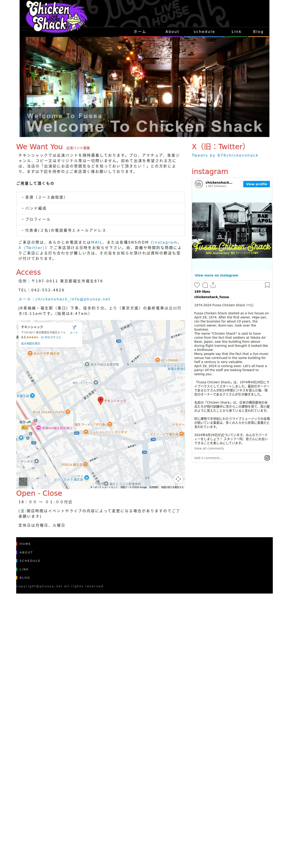Click the Instagram logo icon in comment bar

point(267,458)
